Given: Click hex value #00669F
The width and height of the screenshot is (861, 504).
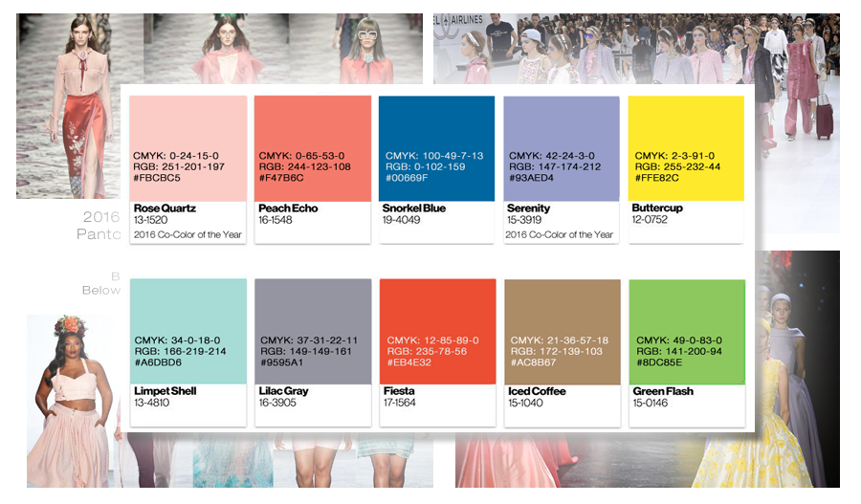Looking at the screenshot, I should (x=407, y=178).
